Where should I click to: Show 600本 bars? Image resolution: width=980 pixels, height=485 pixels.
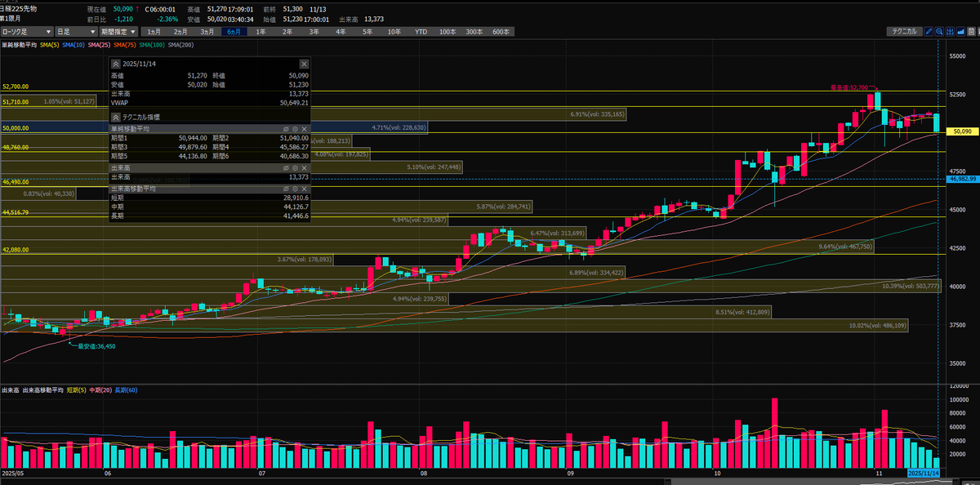click(501, 32)
